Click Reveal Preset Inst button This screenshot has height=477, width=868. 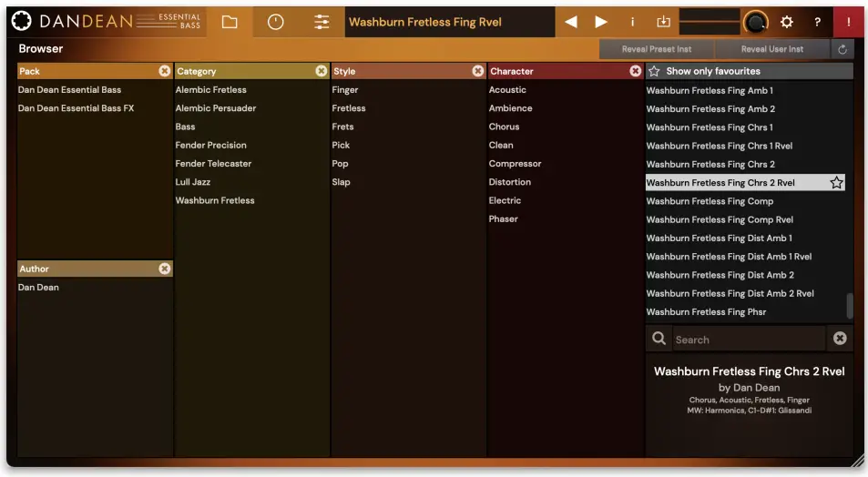pos(657,49)
